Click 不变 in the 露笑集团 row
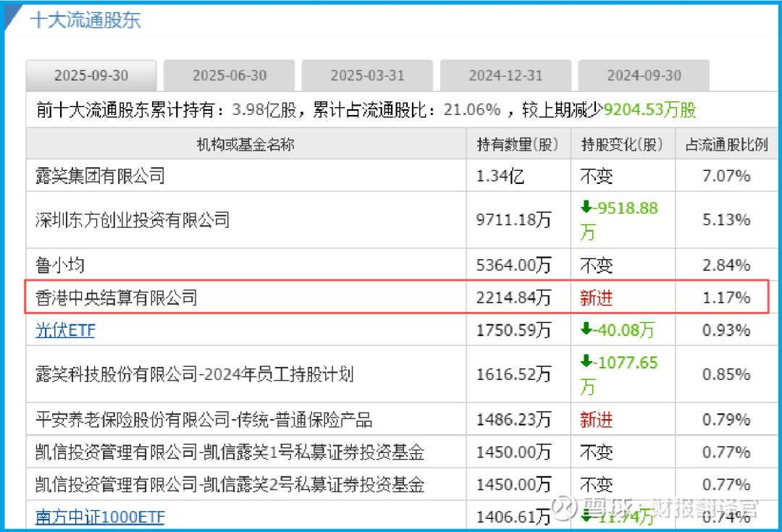Viewport: 782px width, 532px height. point(597,176)
